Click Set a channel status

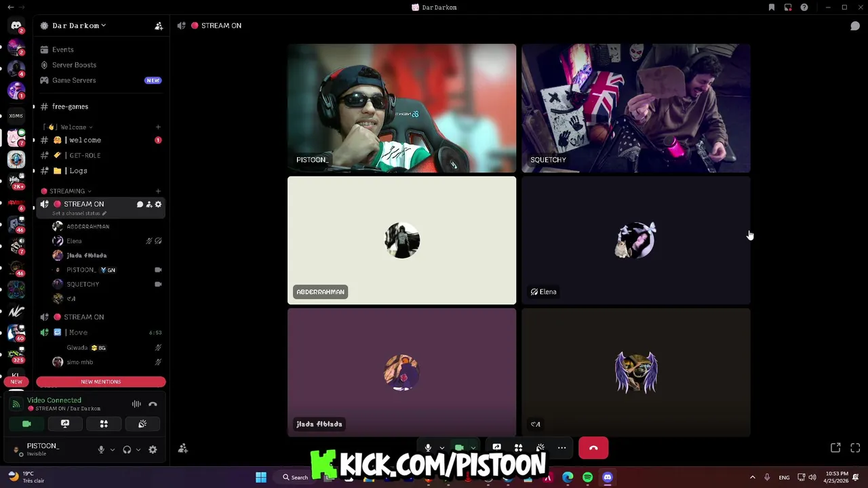[79, 213]
